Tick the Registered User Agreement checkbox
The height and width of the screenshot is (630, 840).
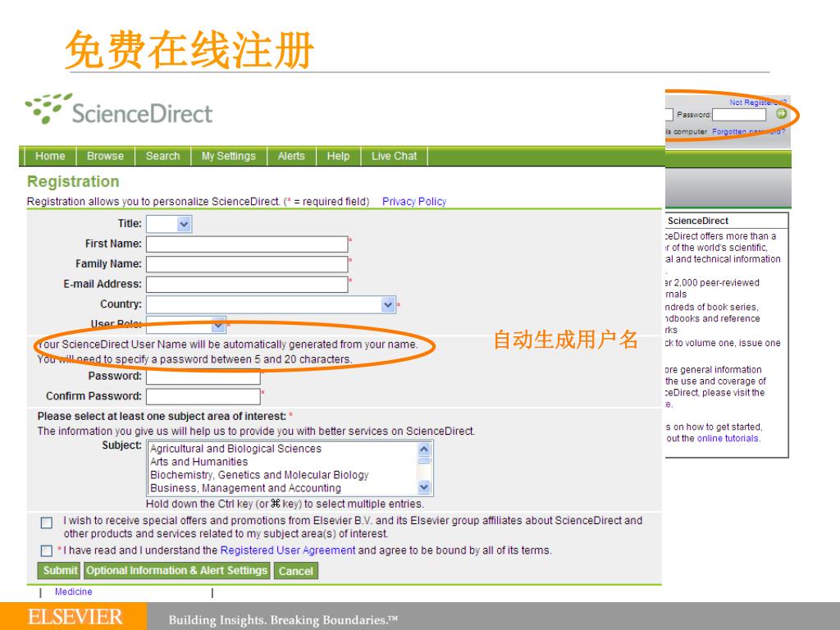point(47,550)
